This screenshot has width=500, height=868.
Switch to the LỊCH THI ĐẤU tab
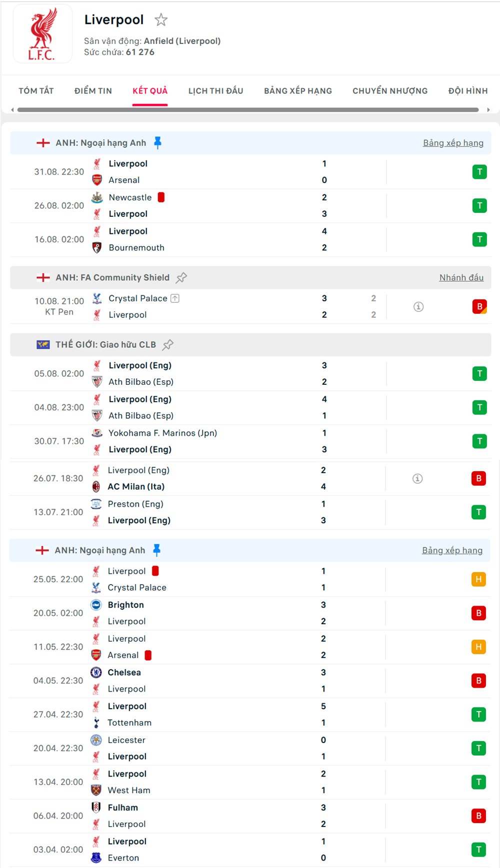(215, 90)
